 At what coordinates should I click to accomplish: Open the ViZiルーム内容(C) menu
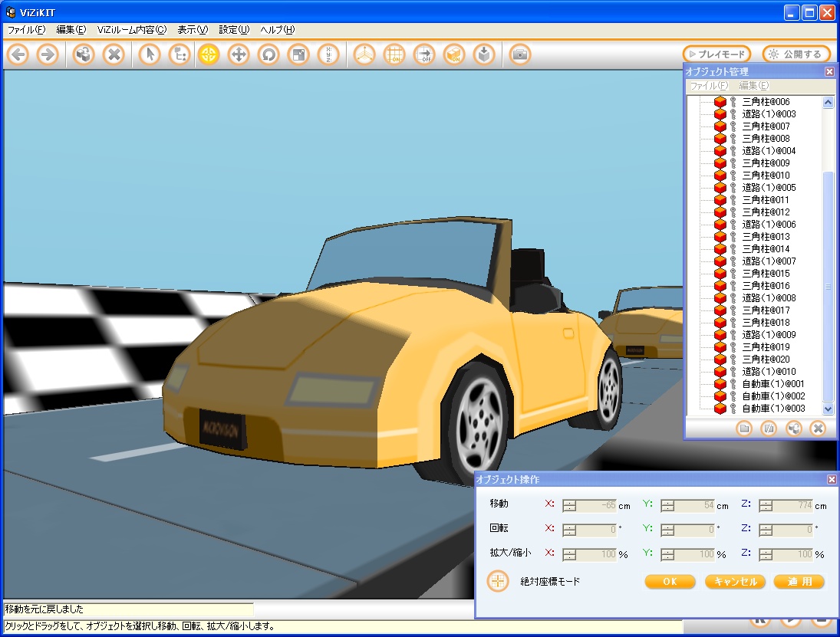(x=131, y=30)
